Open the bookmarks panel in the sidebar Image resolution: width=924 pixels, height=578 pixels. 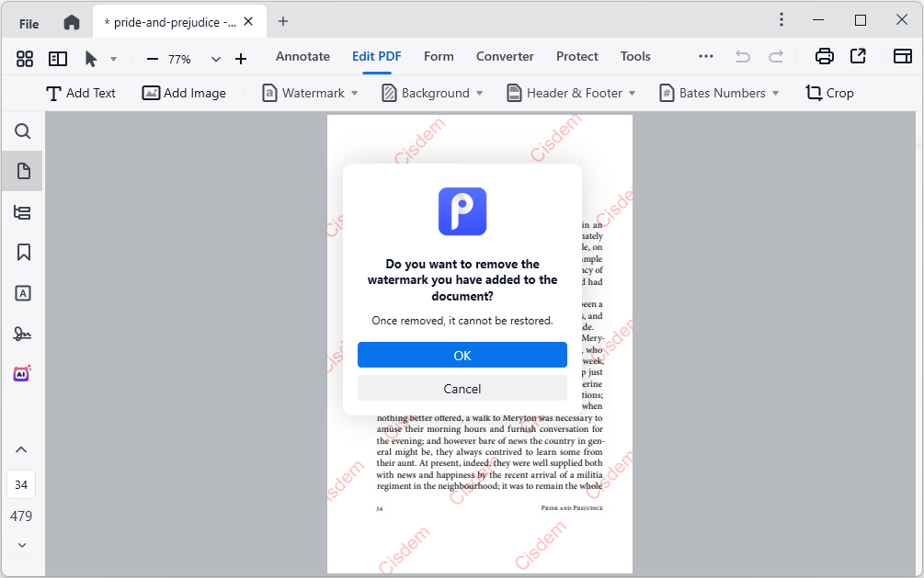click(x=23, y=252)
